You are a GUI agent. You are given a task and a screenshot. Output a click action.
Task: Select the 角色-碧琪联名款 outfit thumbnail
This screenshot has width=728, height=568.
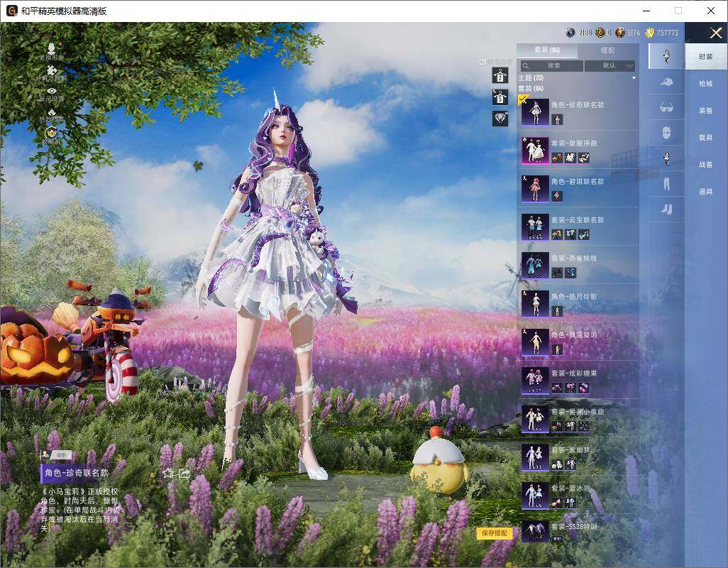535,189
